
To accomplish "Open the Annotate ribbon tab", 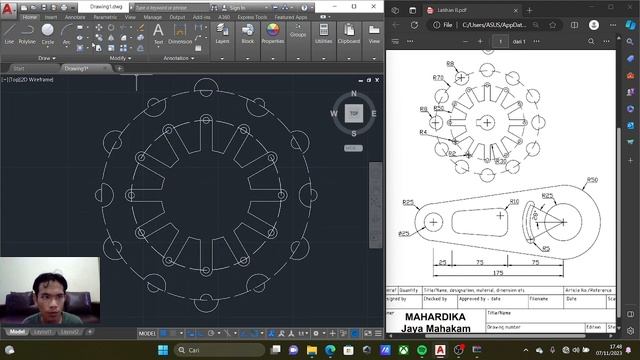I will pyautogui.click(x=75, y=17).
